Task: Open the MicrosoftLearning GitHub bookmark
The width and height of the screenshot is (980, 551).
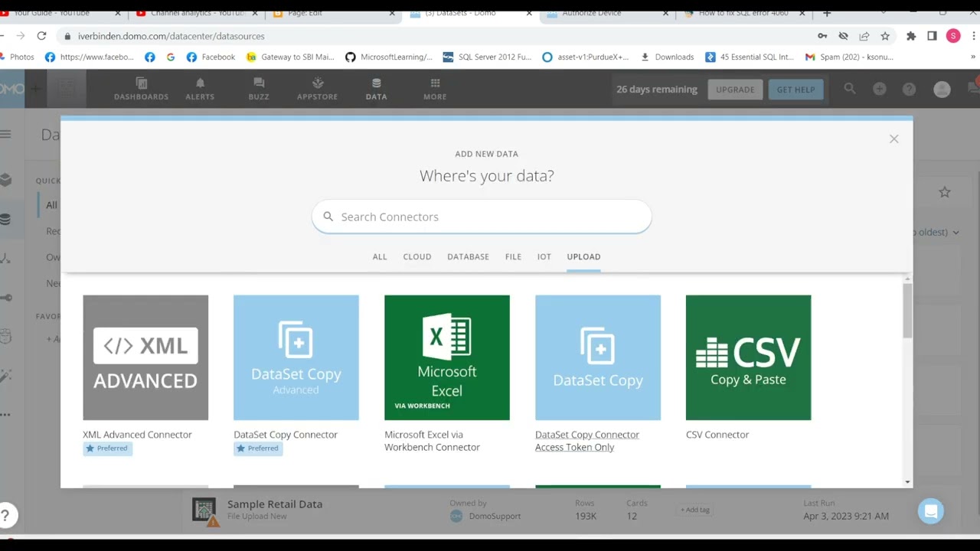Action: point(388,57)
